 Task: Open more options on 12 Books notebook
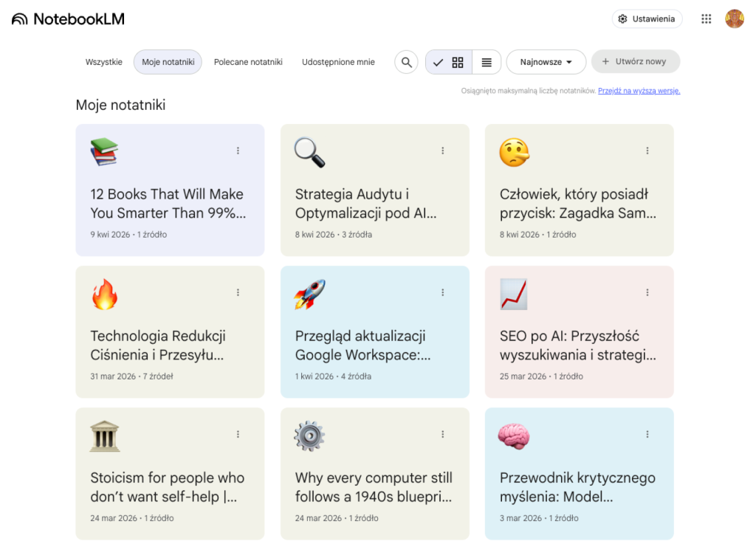coord(238,151)
